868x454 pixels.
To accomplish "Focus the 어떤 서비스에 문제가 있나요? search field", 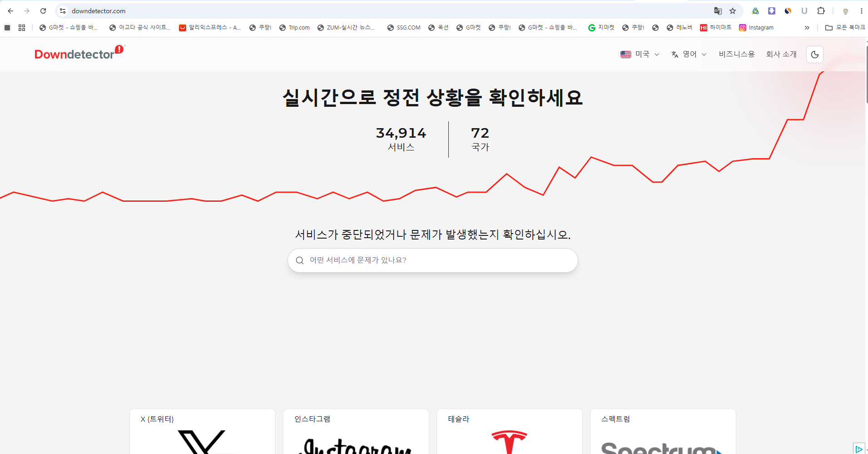I will click(x=433, y=260).
